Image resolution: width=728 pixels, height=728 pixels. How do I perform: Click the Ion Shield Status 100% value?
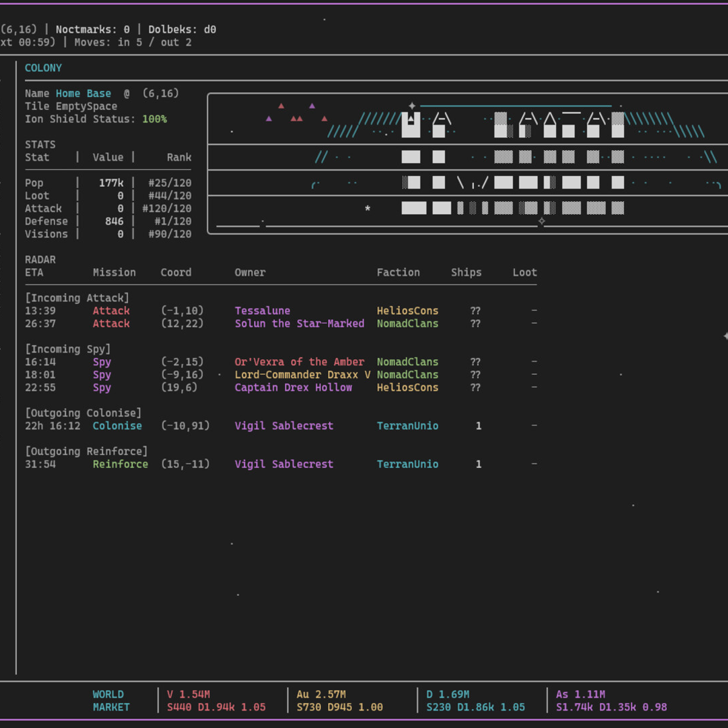pyautogui.click(x=154, y=119)
